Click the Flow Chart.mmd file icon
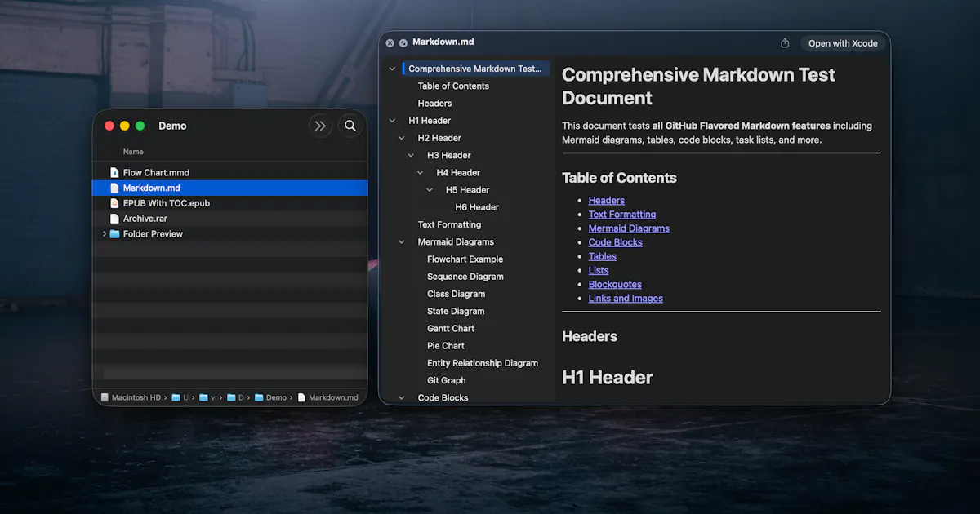Screen dimensions: 980x514 (115, 172)
